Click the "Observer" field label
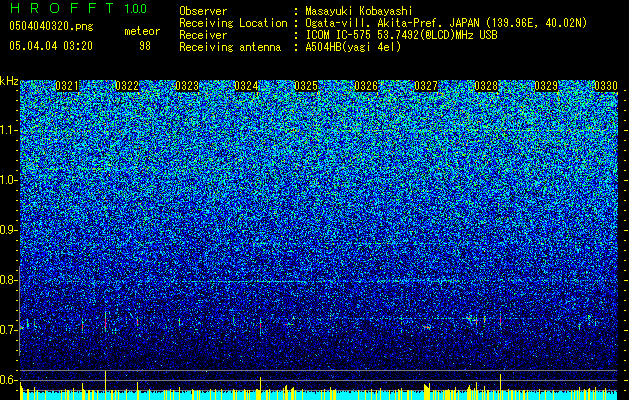 click(x=203, y=11)
